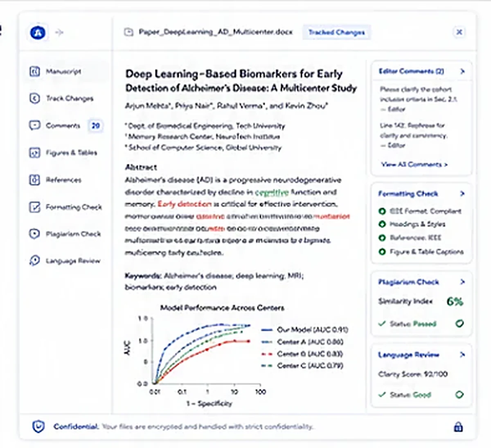Click the green tracked word cognitive
491x448 pixels.
[x=272, y=192]
